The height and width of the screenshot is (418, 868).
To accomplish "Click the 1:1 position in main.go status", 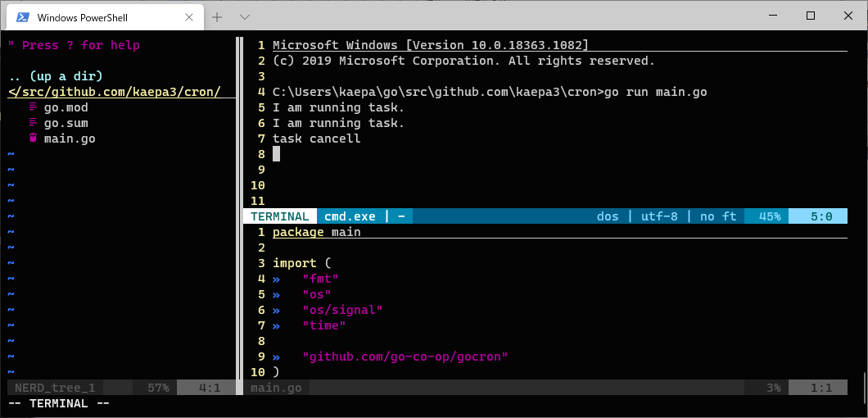I will click(821, 388).
